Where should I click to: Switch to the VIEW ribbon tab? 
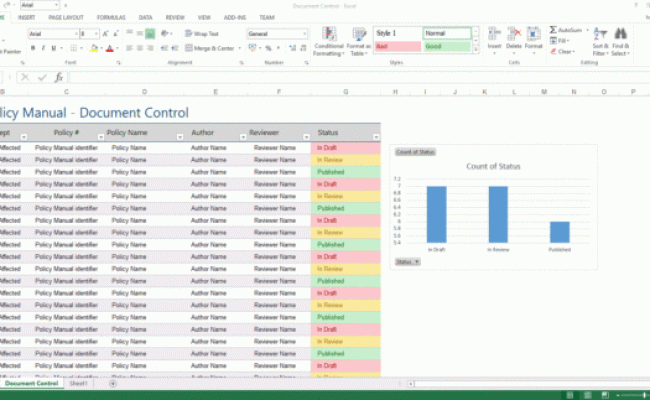point(204,17)
